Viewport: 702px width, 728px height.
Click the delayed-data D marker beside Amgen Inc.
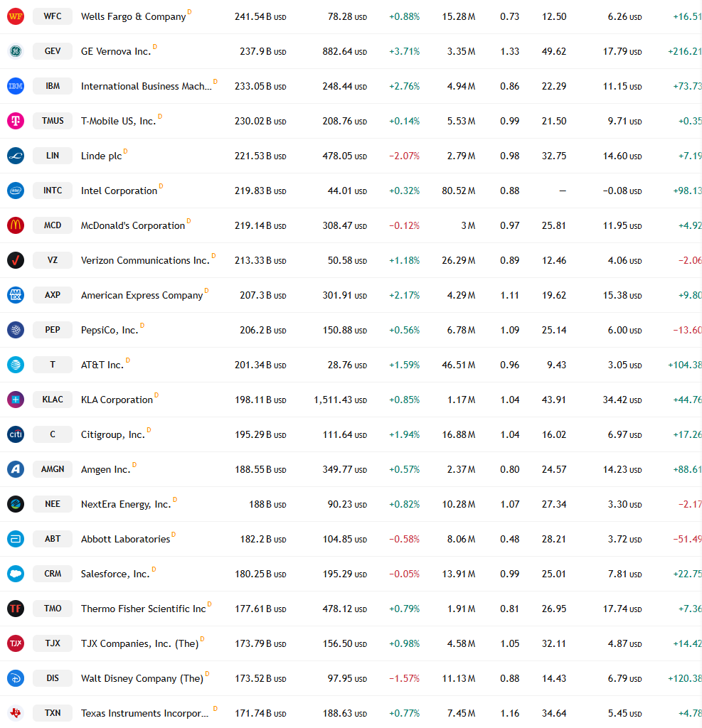134,465
